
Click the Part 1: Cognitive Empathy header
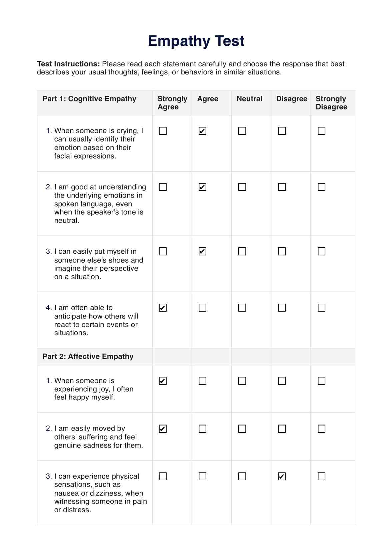[89, 99]
